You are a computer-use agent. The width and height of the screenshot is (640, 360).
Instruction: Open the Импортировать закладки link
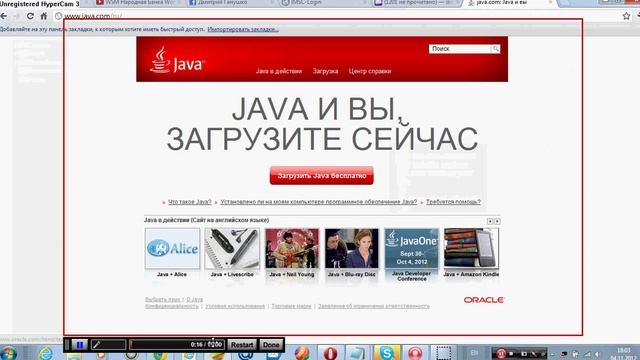[243, 29]
